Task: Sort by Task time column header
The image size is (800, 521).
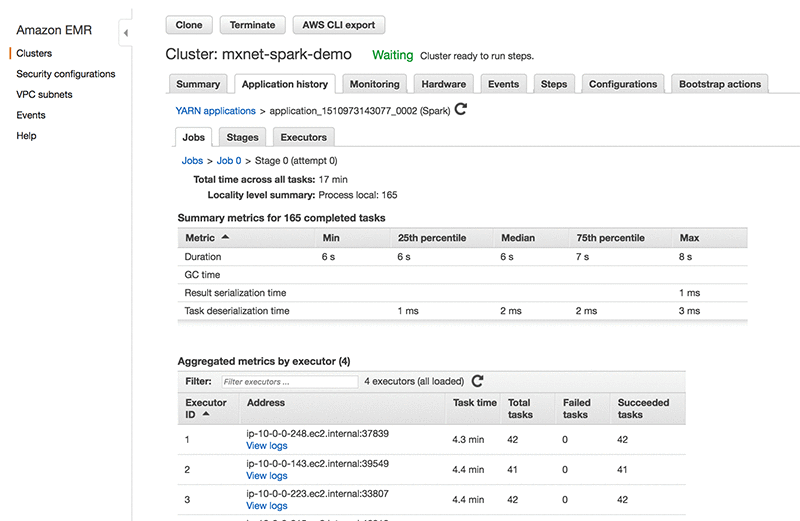Action: (x=474, y=403)
